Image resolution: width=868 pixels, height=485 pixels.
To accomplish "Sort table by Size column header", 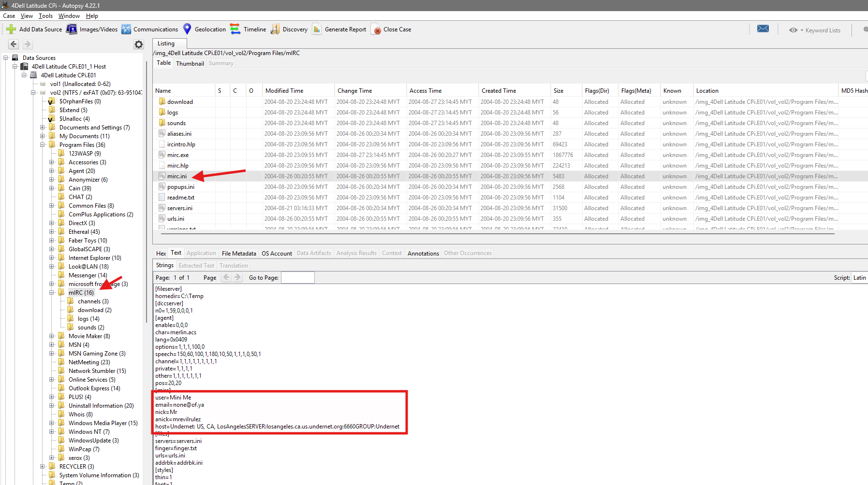I will click(x=566, y=91).
